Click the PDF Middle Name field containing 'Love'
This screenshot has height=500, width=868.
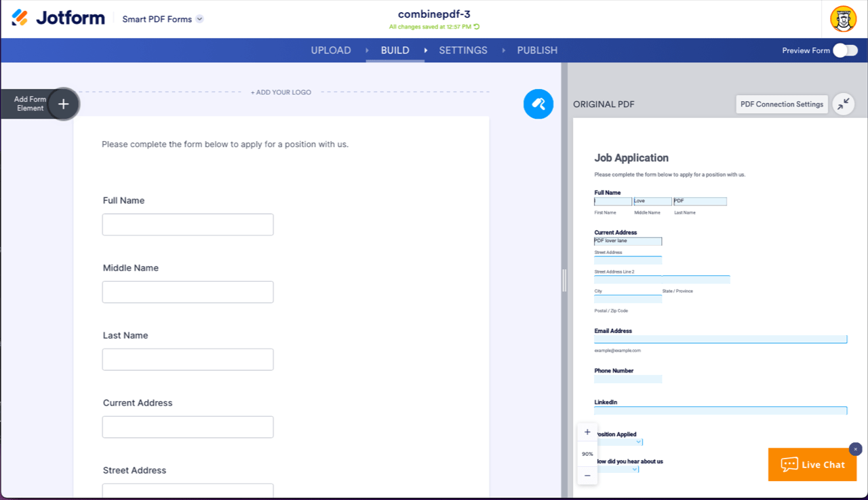click(x=652, y=201)
